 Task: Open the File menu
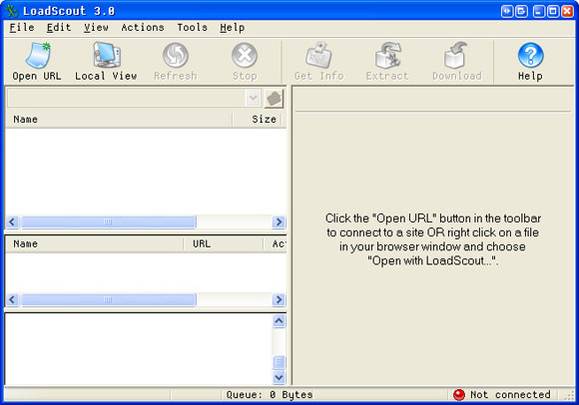tap(22, 28)
